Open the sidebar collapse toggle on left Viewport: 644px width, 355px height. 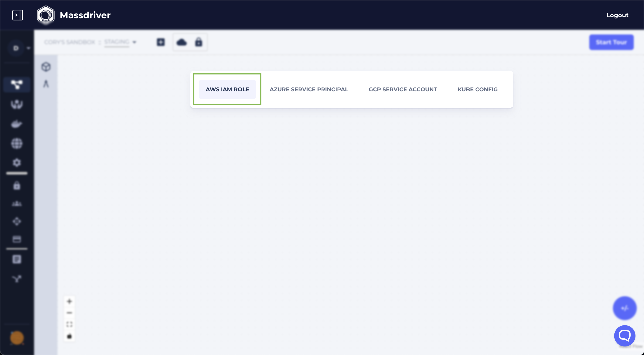pyautogui.click(x=17, y=15)
